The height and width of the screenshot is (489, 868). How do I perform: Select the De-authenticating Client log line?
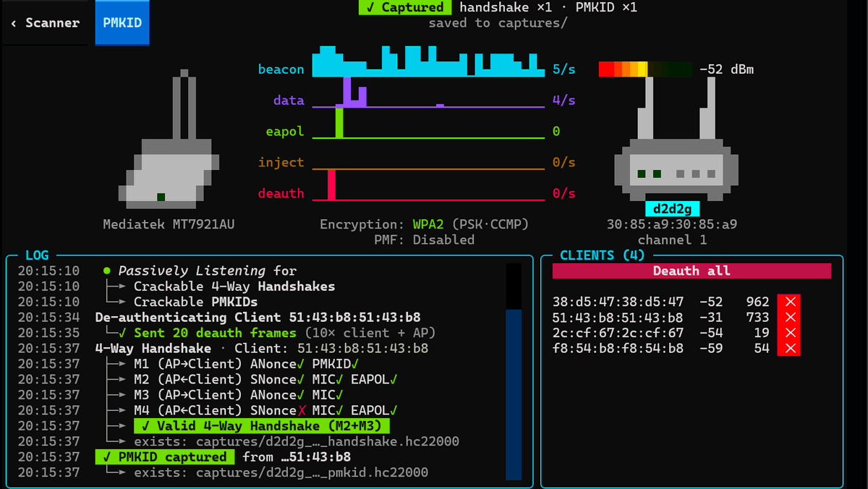click(x=258, y=318)
